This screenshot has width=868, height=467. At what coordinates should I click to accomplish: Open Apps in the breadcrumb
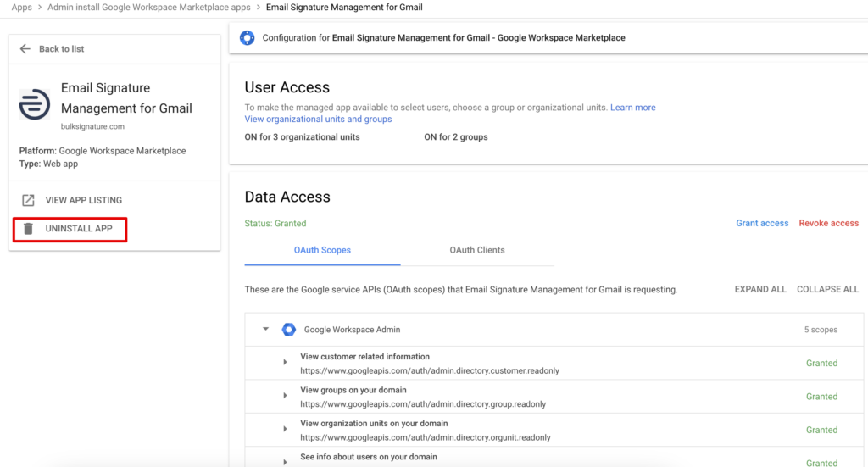click(21, 7)
